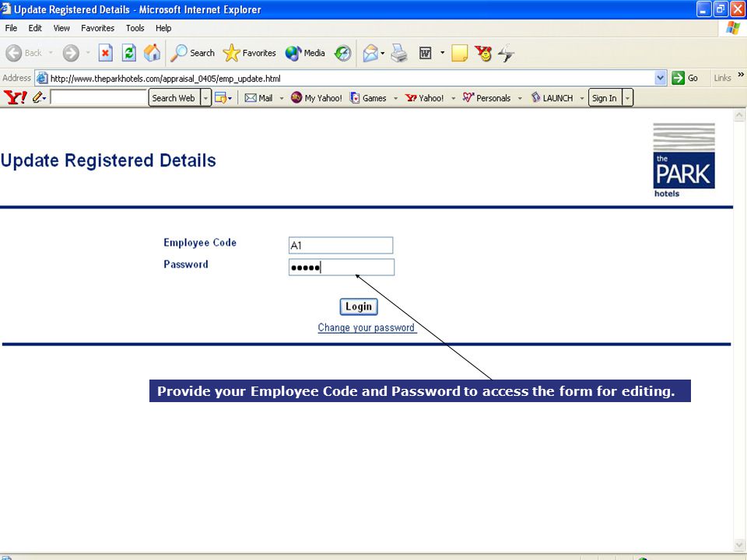Print the page using printer icon
This screenshot has height=560, width=747.
click(x=398, y=53)
